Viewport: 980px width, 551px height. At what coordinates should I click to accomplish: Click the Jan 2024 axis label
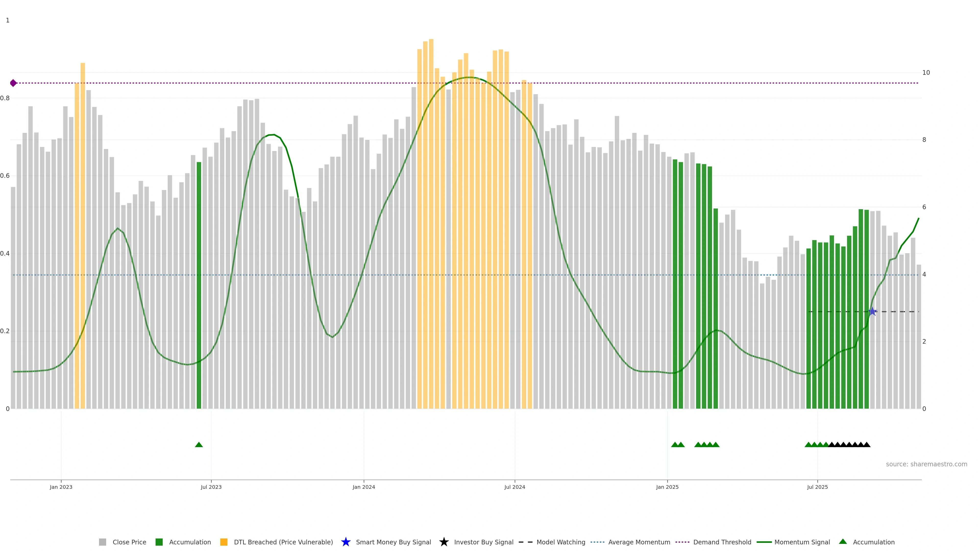363,487
